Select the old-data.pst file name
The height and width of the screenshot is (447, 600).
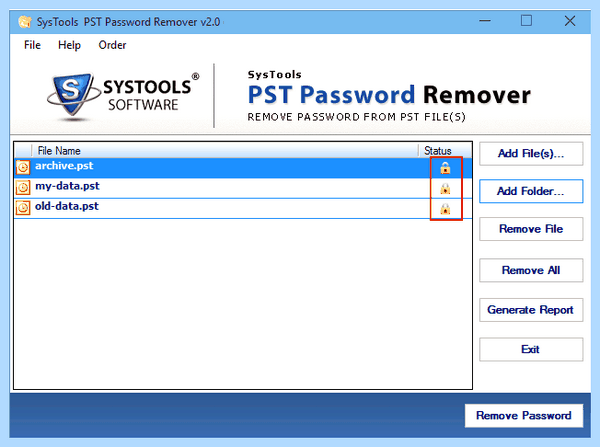point(67,207)
